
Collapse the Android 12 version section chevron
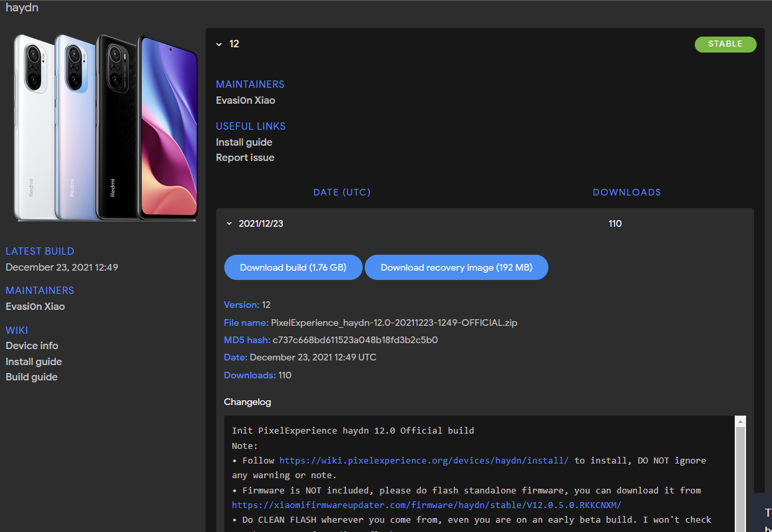[x=219, y=45]
